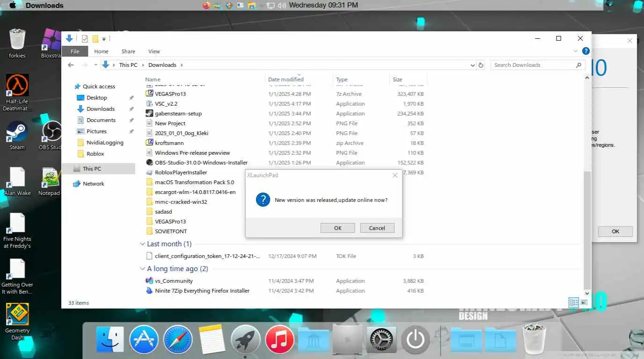
Task: Open the address bar history dropdown
Action: [472, 65]
